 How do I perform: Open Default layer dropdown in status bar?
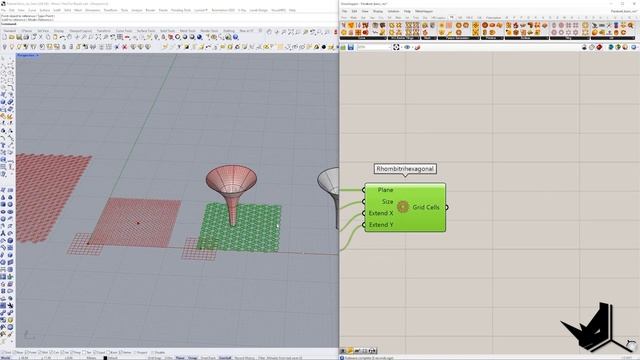(112, 358)
